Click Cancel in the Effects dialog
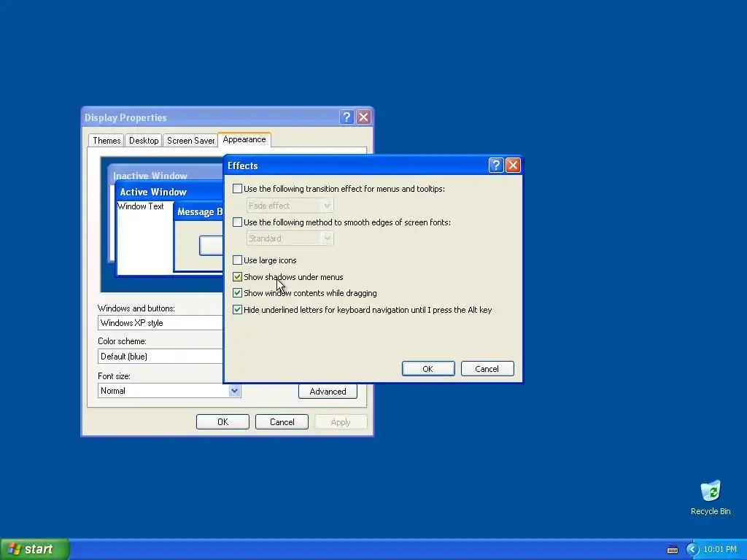This screenshot has height=560, width=747. [487, 368]
